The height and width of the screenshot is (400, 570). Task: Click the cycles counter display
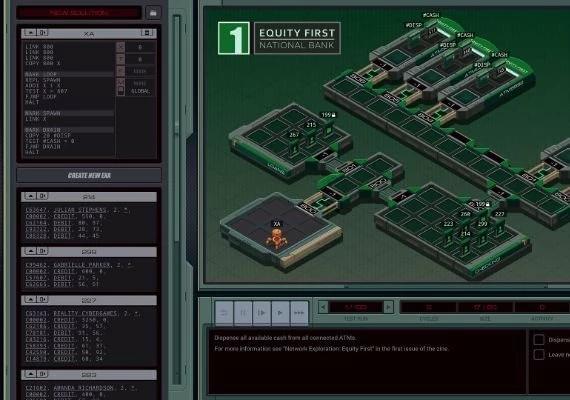coord(429,307)
